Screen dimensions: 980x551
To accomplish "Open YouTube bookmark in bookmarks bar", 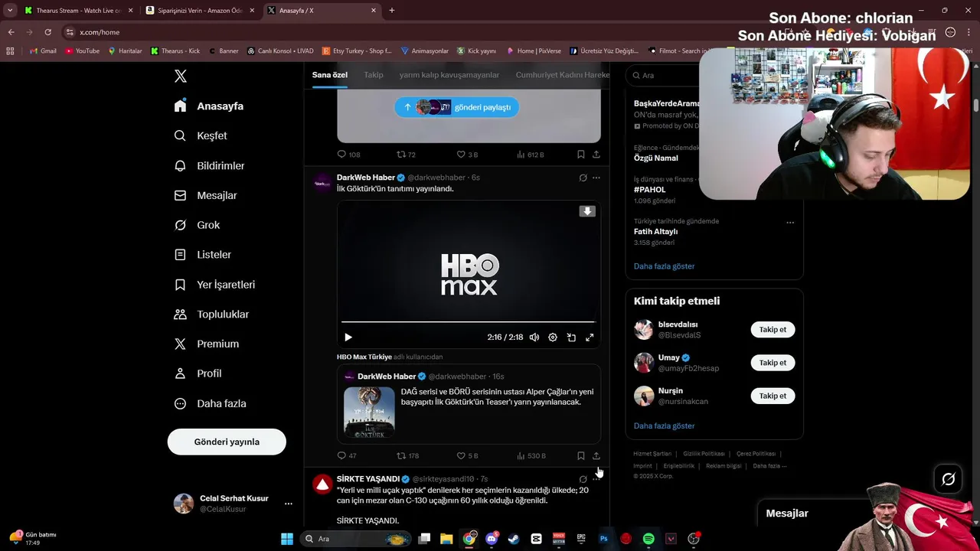I will pyautogui.click(x=82, y=51).
